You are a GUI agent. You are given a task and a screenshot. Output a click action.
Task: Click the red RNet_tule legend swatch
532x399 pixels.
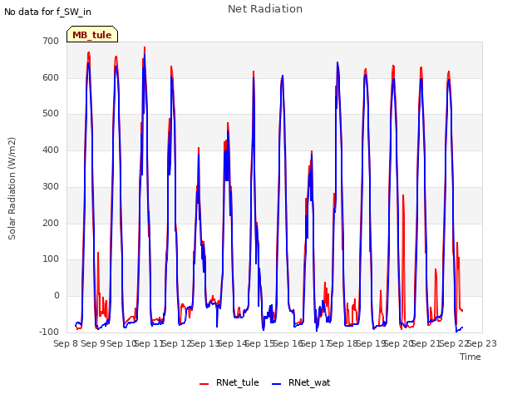click(x=204, y=384)
